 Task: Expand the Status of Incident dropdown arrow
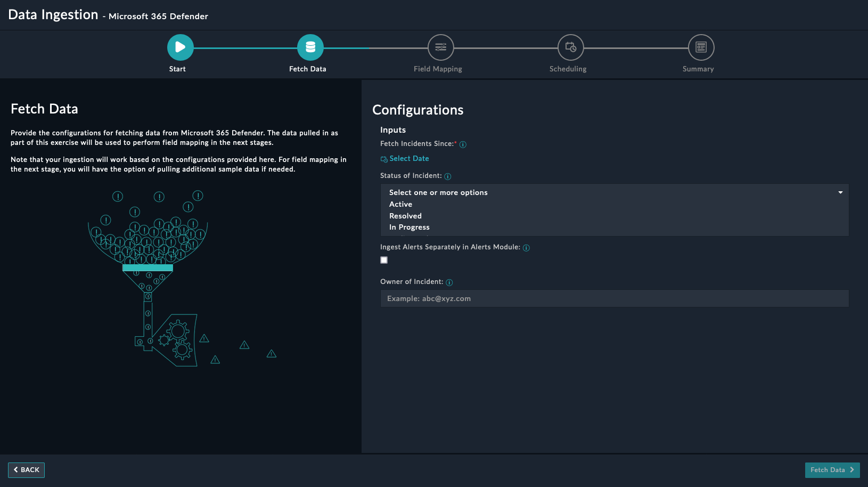click(x=840, y=192)
